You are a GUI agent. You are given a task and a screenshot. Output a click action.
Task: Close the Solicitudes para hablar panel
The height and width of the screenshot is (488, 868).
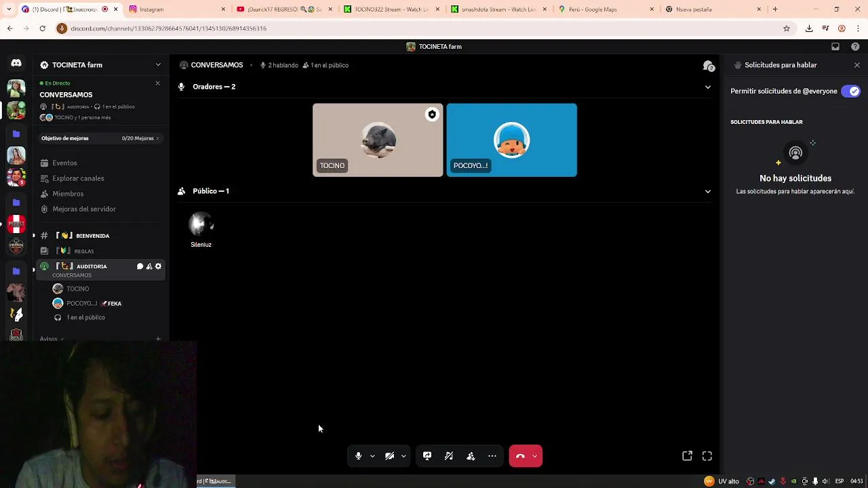[x=857, y=65]
